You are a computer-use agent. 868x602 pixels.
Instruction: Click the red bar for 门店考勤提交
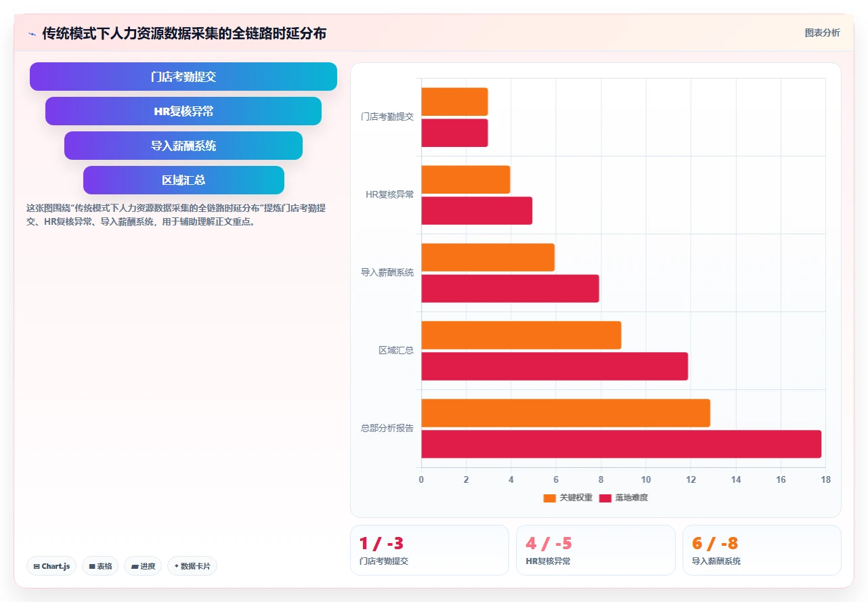454,133
